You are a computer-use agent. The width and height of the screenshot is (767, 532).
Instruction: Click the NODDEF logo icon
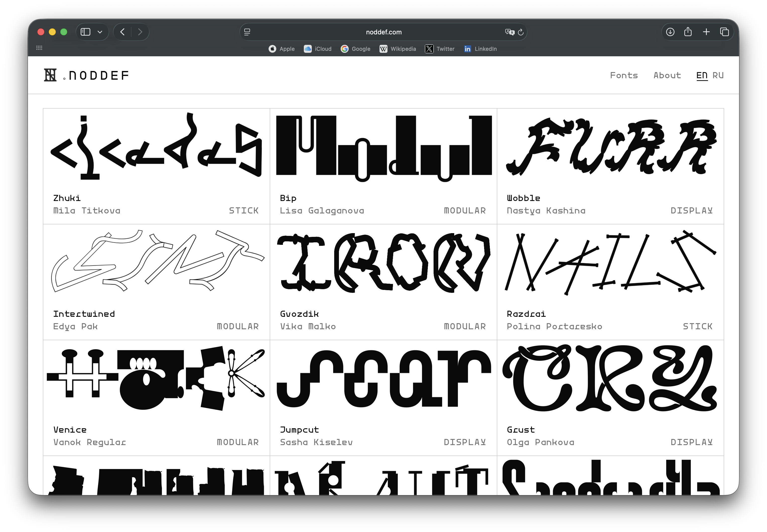coord(50,75)
